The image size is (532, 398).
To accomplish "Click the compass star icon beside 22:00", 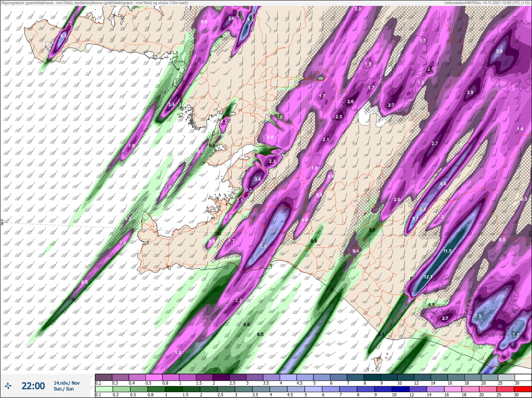I will click(8, 386).
